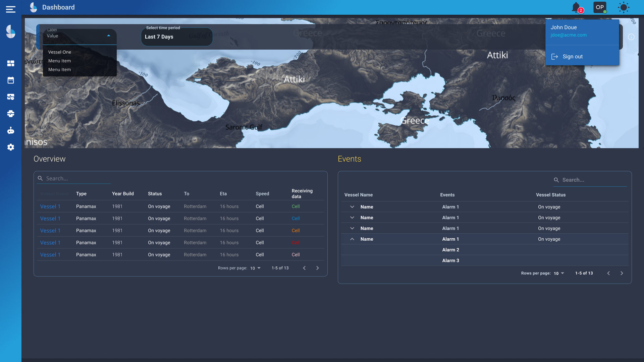Go to next page in Overview table
Viewport: 644px width, 362px height.
tap(318, 268)
